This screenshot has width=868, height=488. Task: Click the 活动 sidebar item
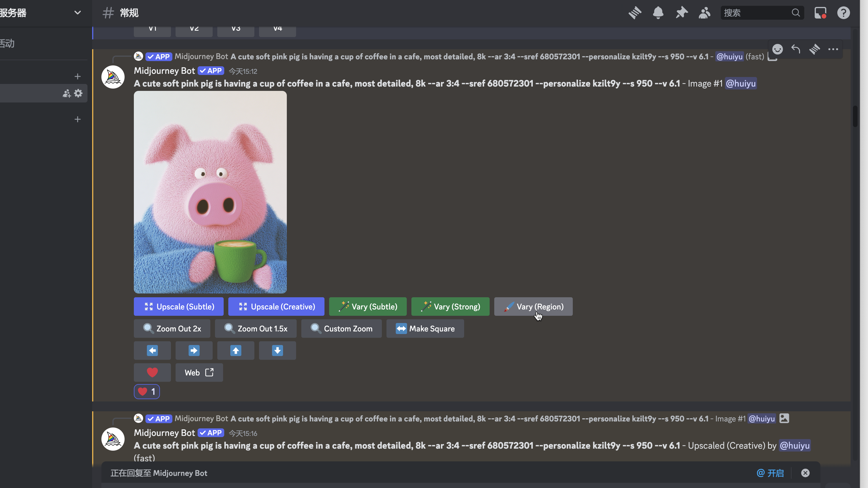click(x=7, y=43)
